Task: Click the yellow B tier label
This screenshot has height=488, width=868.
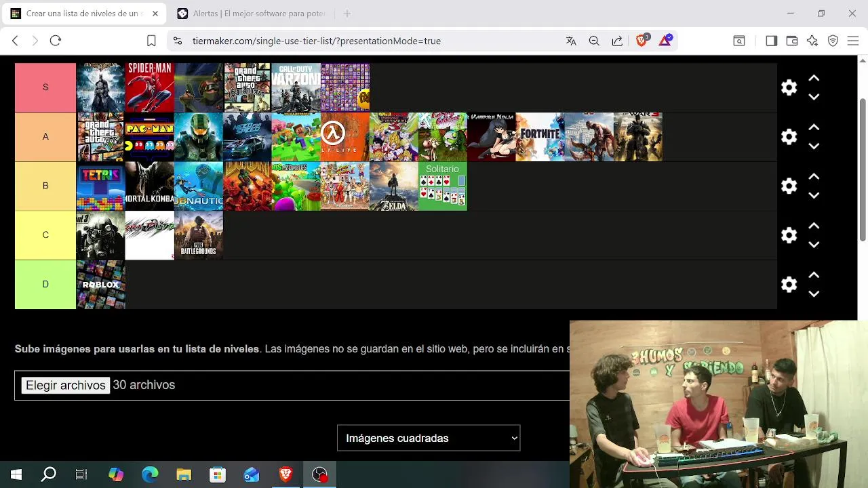Action: coord(45,186)
